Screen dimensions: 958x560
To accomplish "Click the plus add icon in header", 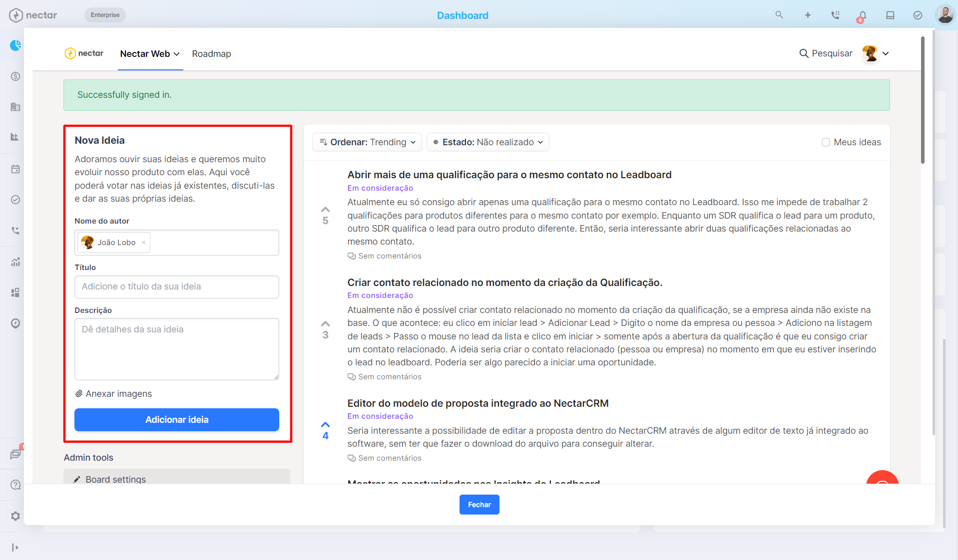I will click(x=808, y=15).
